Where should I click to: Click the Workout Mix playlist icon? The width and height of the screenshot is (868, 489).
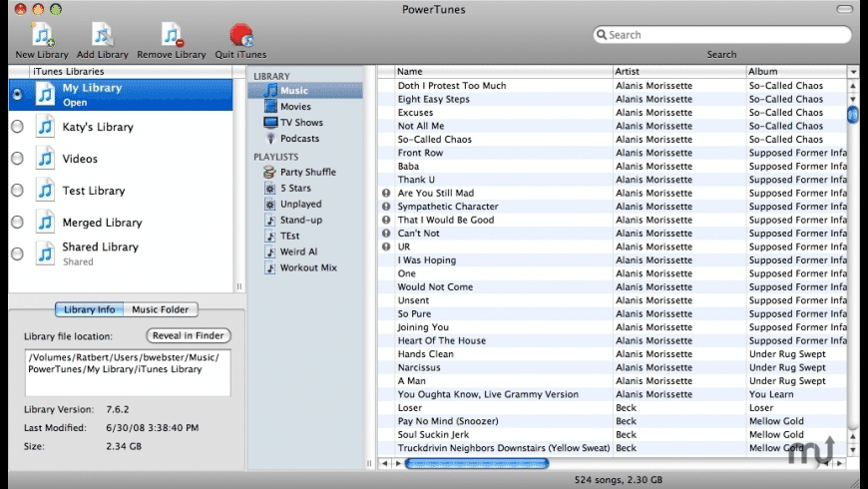(x=269, y=268)
